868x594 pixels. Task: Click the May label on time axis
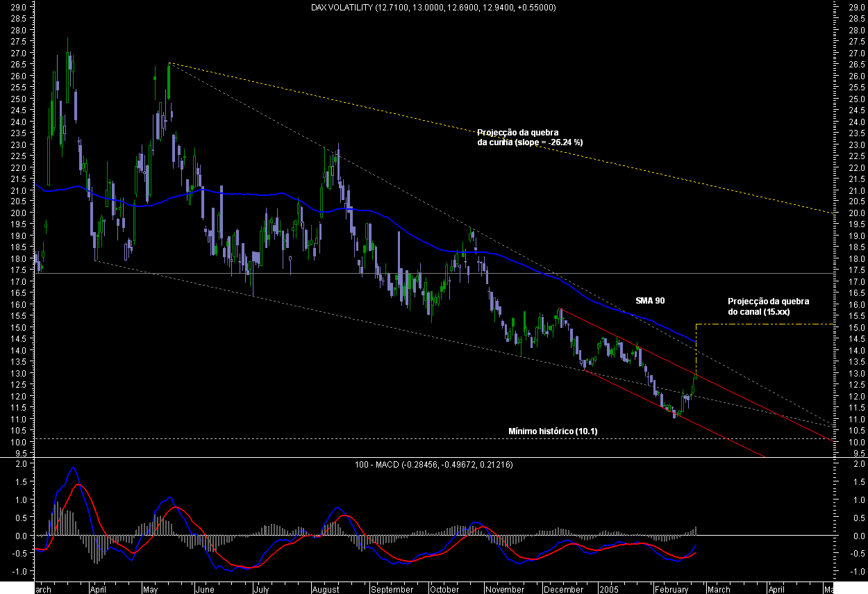pyautogui.click(x=151, y=589)
